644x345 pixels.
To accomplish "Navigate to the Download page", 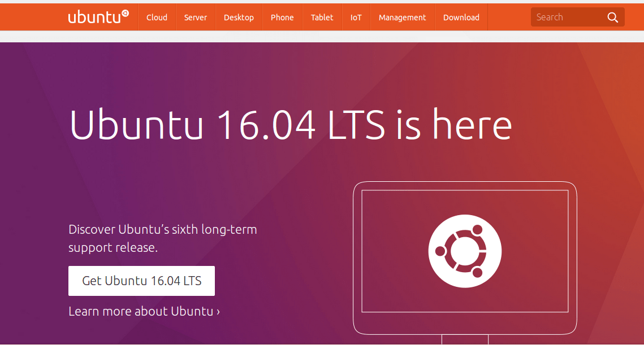I will [461, 17].
